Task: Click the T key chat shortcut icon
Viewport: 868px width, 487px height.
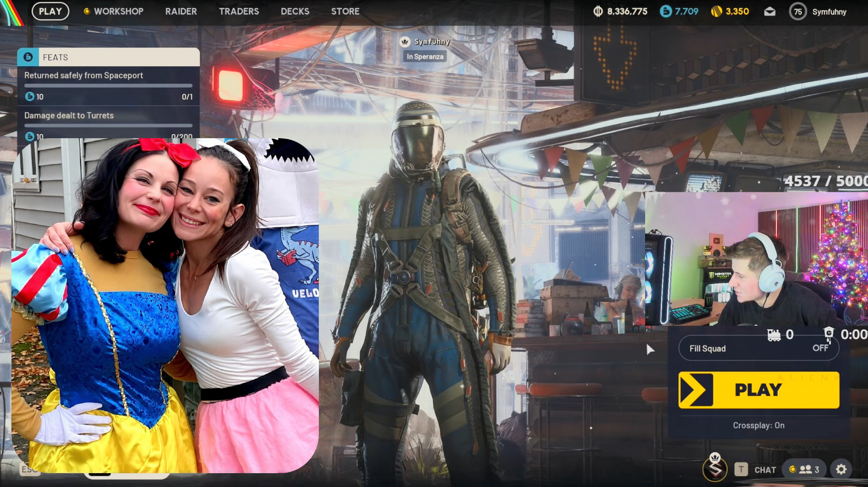Action: pos(741,470)
